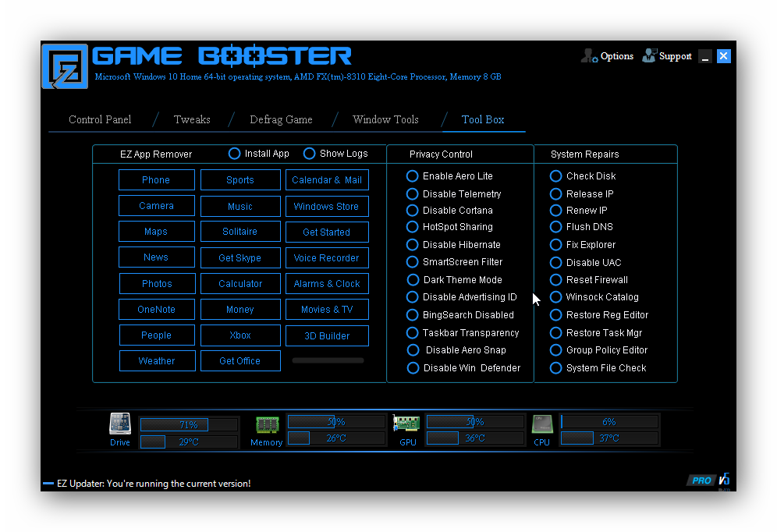This screenshot has height=532, width=777.
Task: Click the 3D Builder button
Action: [x=327, y=336]
